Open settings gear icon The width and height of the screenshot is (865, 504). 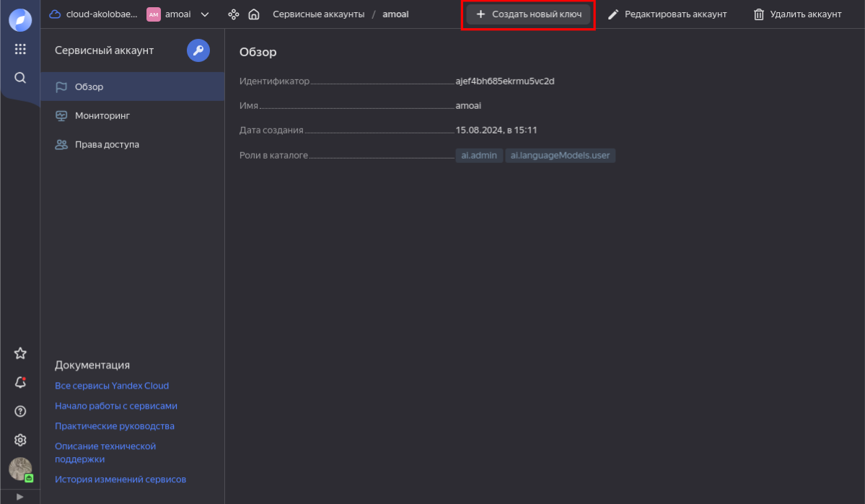tap(20, 440)
